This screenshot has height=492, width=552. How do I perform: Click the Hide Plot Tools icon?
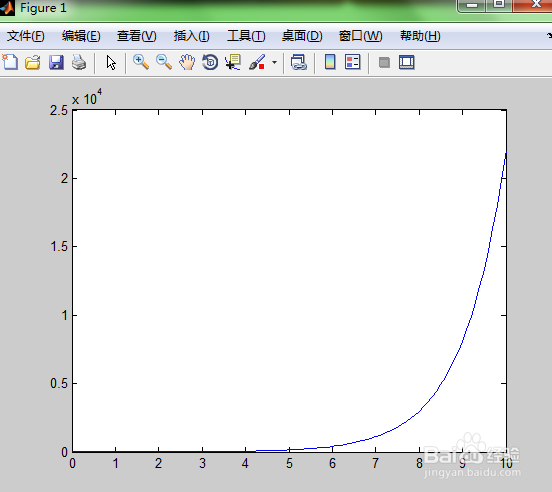[384, 63]
